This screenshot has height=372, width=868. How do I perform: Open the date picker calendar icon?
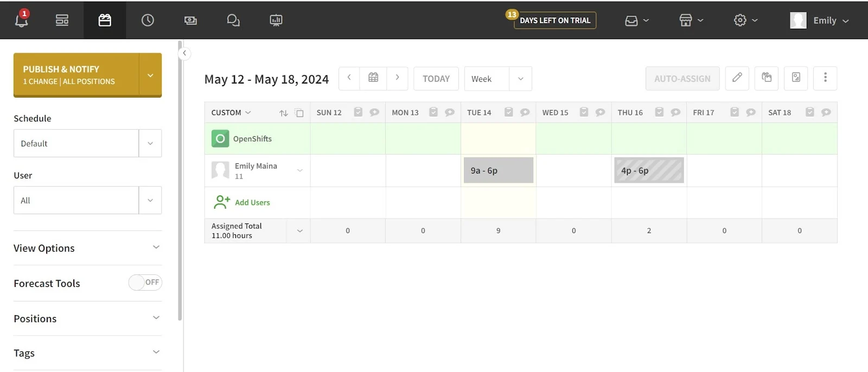click(373, 78)
